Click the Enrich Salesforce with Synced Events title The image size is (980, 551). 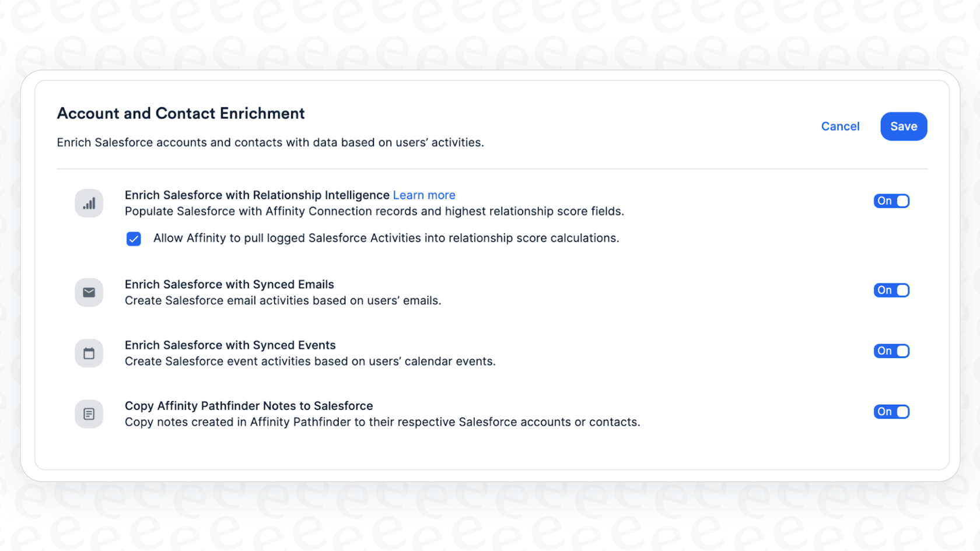[230, 345]
